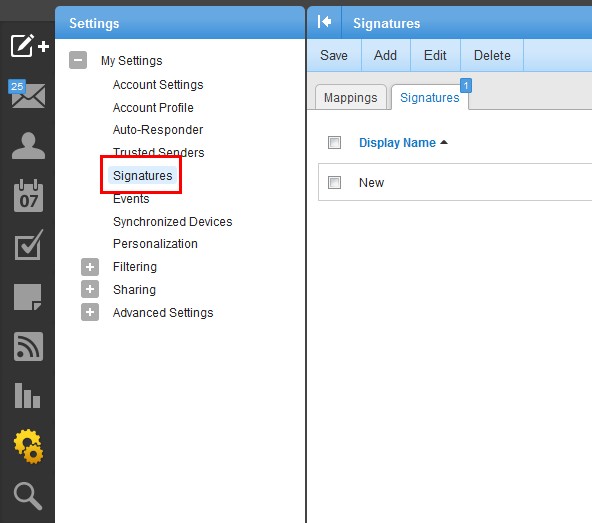Click the yellow settings gears icon
This screenshot has height=523, width=592.
tap(29, 446)
